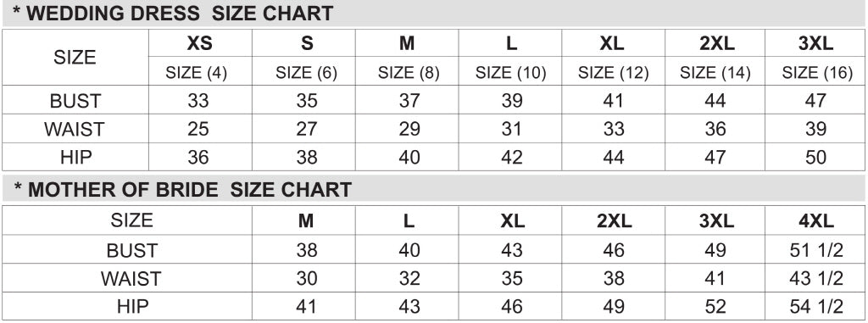Image resolution: width=868 pixels, height=323 pixels.
Task: Click mother of bride 3XL header
Action: [x=716, y=221]
